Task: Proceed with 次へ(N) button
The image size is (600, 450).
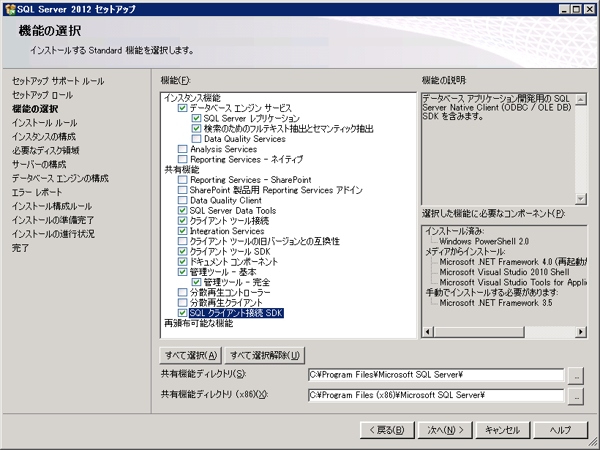Action: click(x=445, y=430)
